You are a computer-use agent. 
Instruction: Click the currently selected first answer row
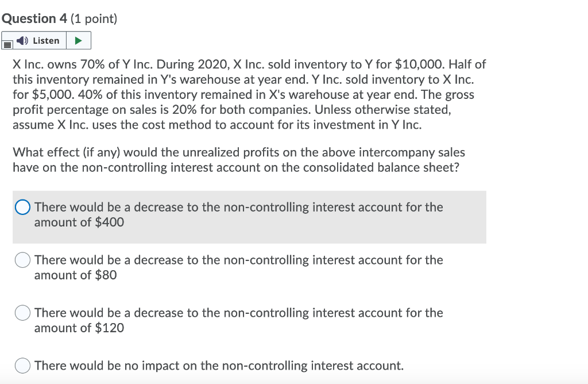tap(247, 217)
